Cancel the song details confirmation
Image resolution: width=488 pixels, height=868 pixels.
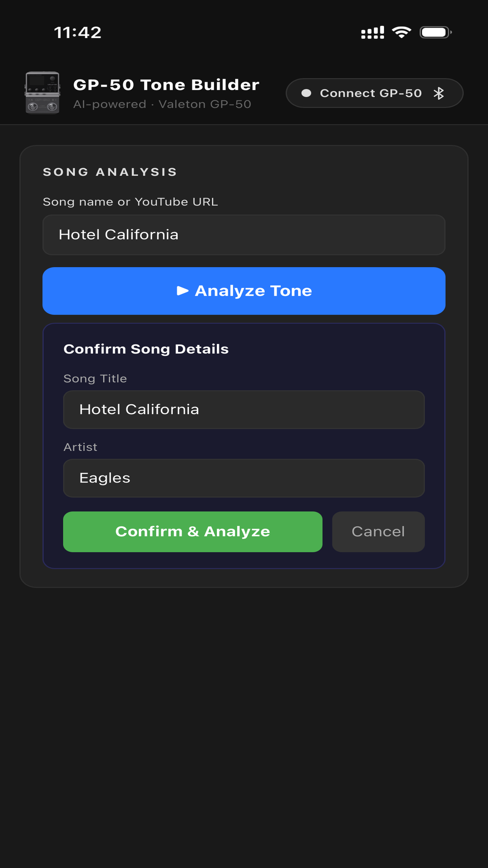(x=378, y=532)
